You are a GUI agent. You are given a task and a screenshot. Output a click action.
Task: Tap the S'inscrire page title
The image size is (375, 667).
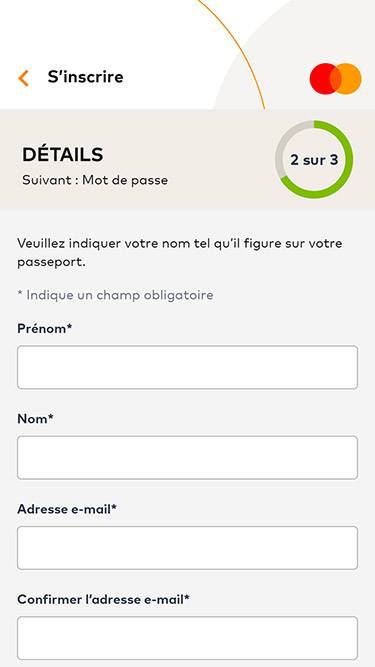point(85,77)
